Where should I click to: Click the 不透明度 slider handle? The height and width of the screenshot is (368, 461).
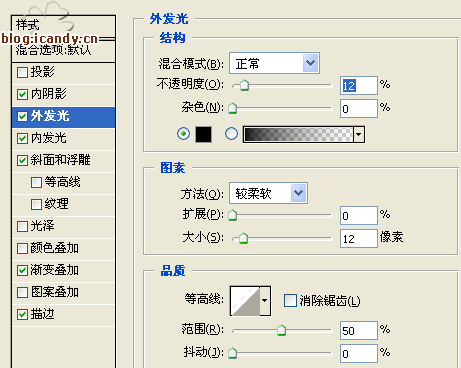244,85
